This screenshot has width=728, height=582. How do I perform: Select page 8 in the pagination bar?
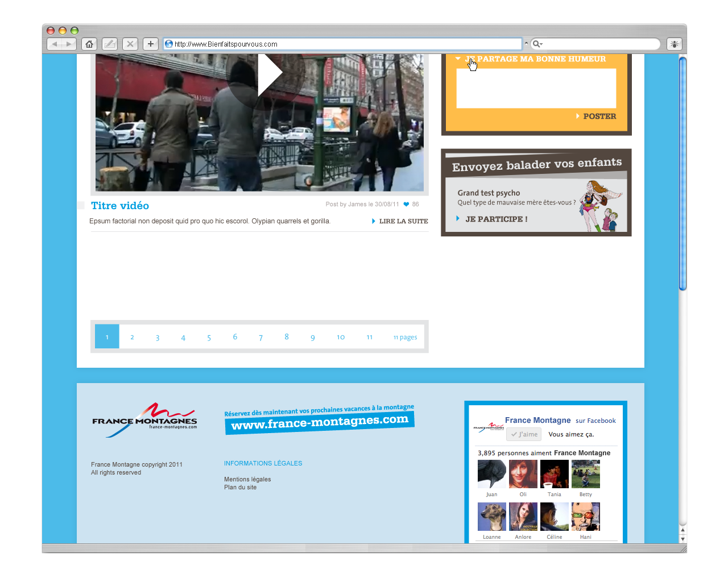[287, 337]
